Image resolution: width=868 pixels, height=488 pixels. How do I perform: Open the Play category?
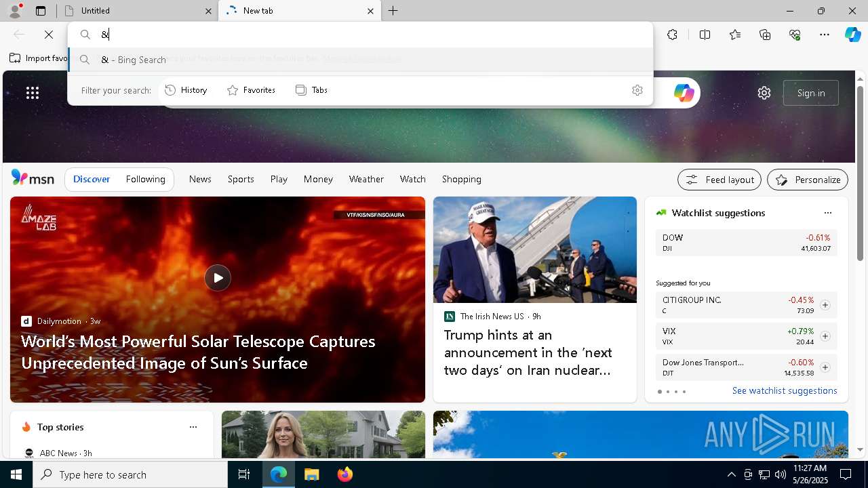tap(279, 179)
